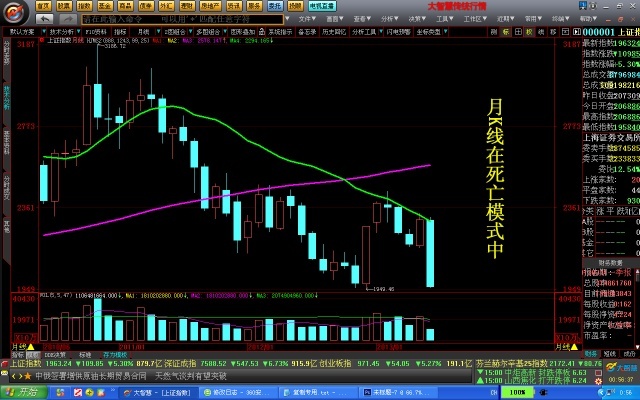Click the top-right blue pin icon
Screen dimensions: 640x400
tap(582, 6)
